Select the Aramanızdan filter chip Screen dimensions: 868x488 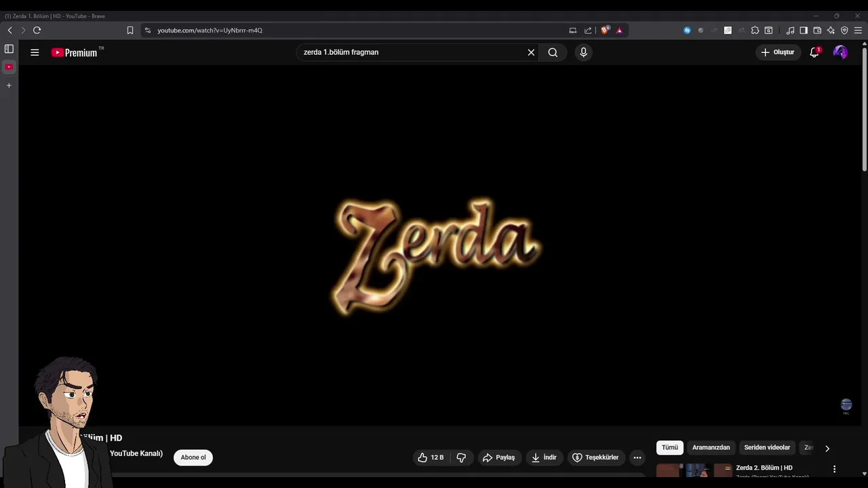[711, 447]
